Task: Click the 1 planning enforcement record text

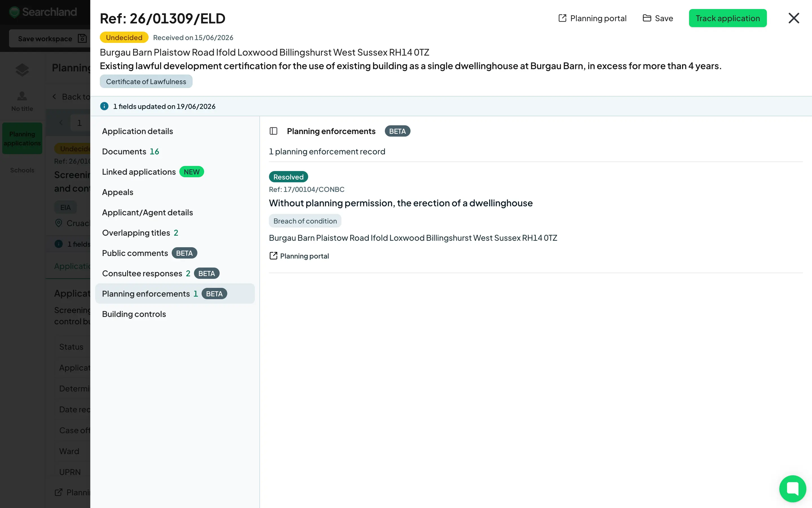Action: pyautogui.click(x=327, y=152)
